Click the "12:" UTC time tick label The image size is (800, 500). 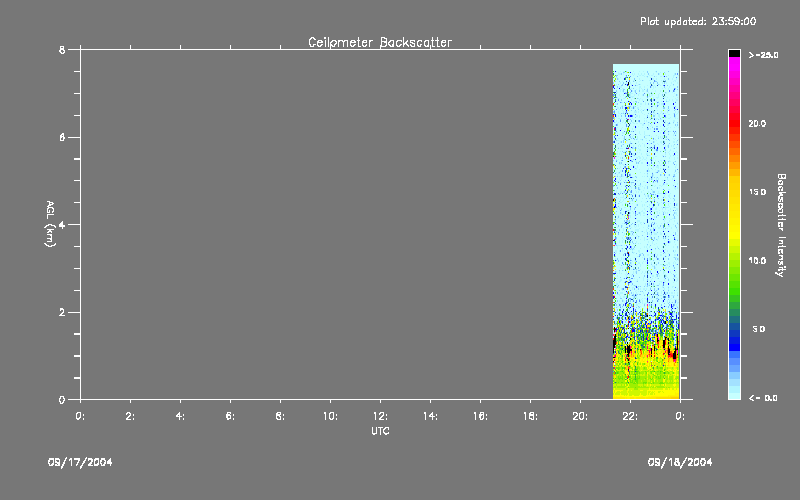coord(380,416)
